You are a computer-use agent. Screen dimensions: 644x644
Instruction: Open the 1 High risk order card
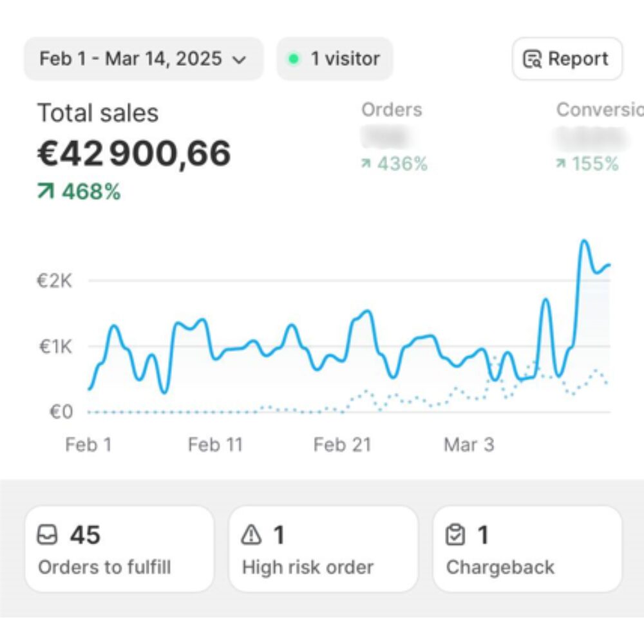[x=323, y=549]
